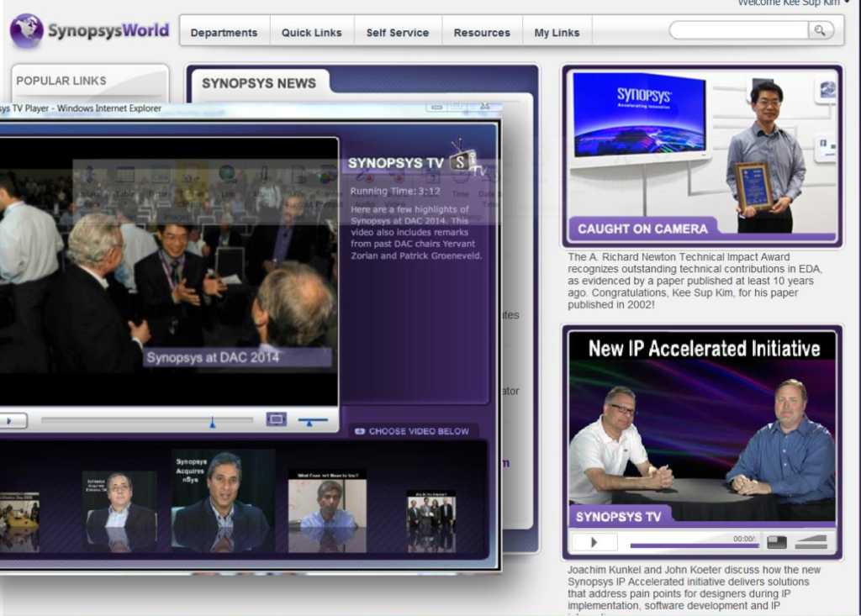Open the Self Service menu

pos(398,33)
